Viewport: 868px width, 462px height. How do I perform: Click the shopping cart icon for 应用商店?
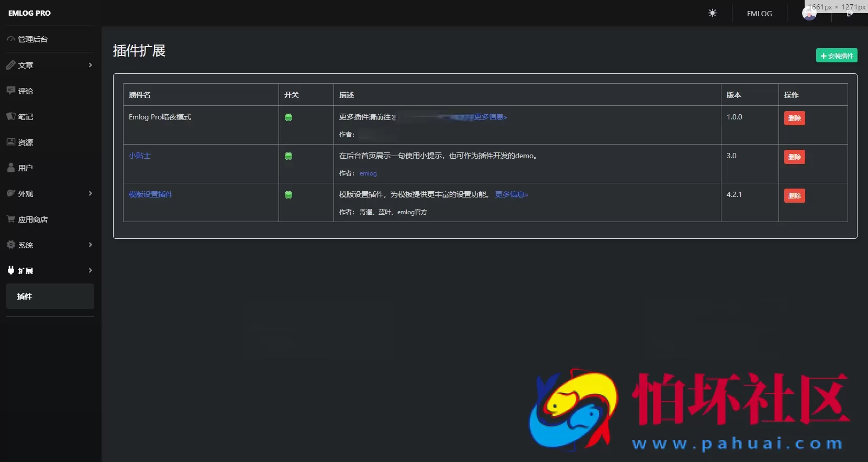[x=10, y=219]
